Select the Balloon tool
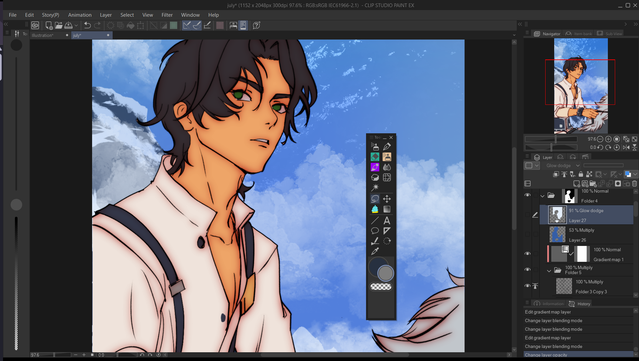 click(x=375, y=231)
